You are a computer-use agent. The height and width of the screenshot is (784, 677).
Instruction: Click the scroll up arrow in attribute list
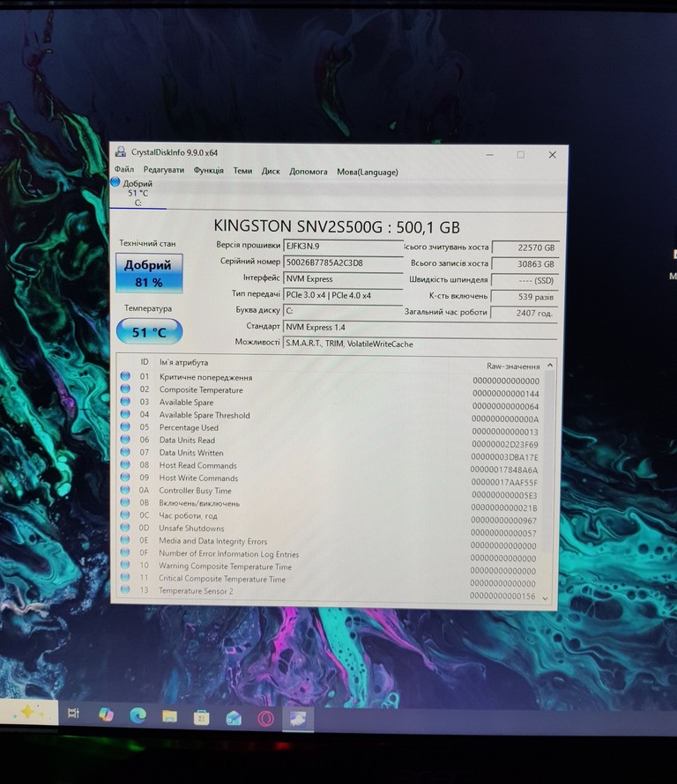[x=550, y=366]
